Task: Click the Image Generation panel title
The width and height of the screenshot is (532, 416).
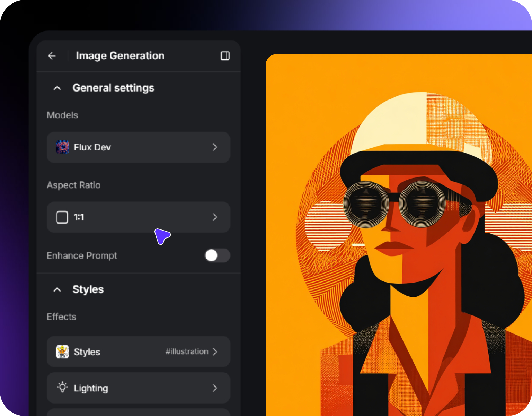Action: pyautogui.click(x=120, y=56)
